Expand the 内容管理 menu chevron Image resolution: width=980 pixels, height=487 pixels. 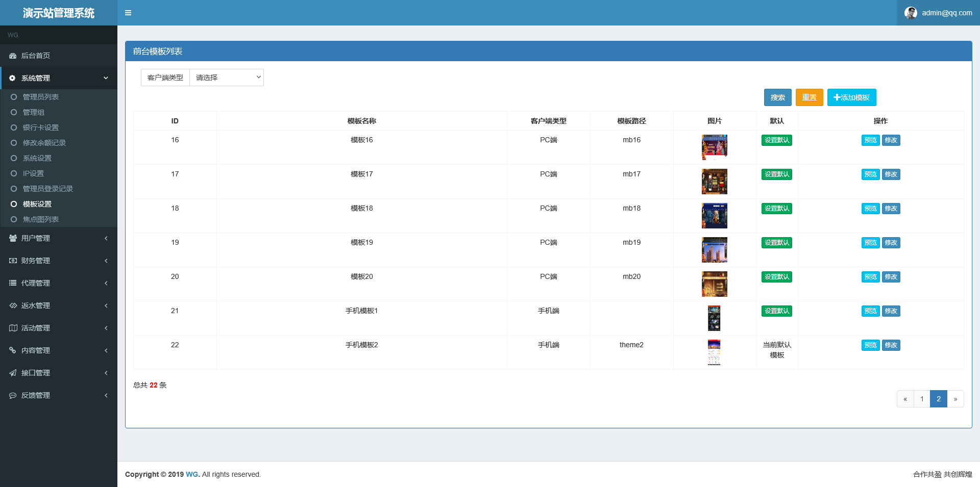pyautogui.click(x=106, y=350)
